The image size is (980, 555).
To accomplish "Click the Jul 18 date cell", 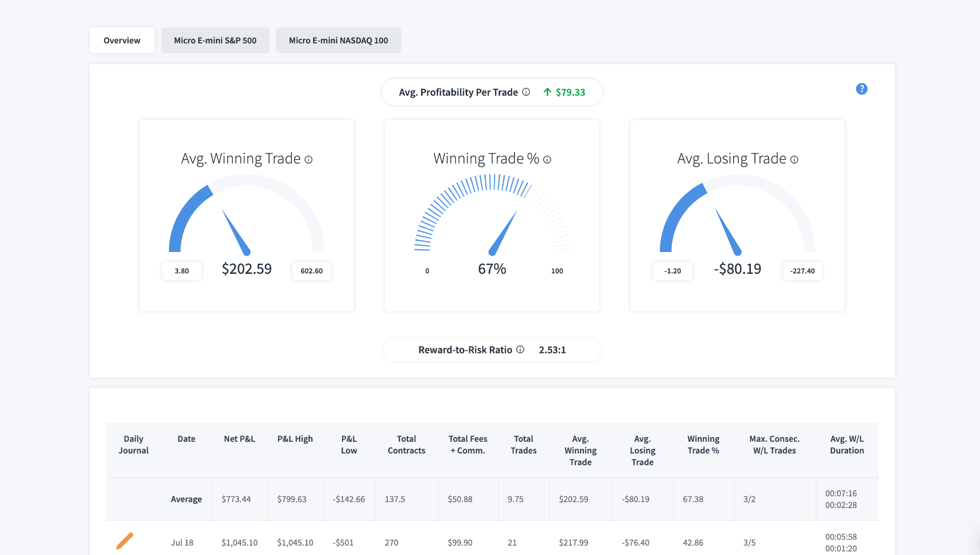I will 182,542.
